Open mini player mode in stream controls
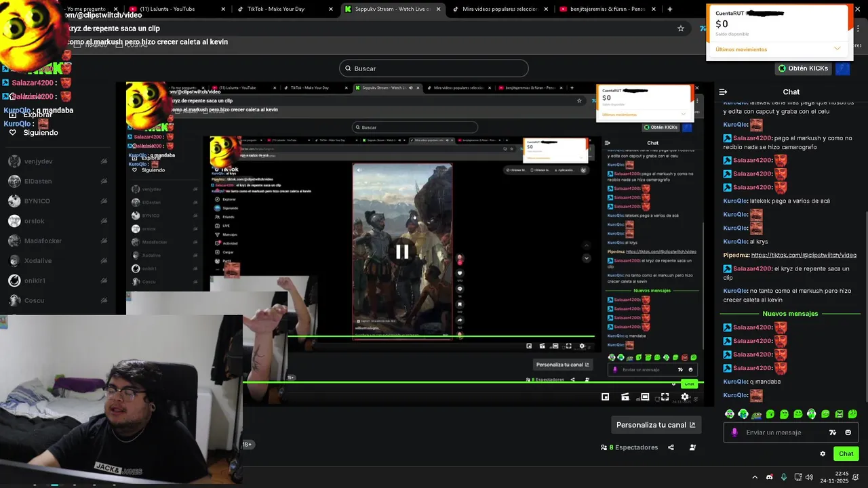 (605, 397)
